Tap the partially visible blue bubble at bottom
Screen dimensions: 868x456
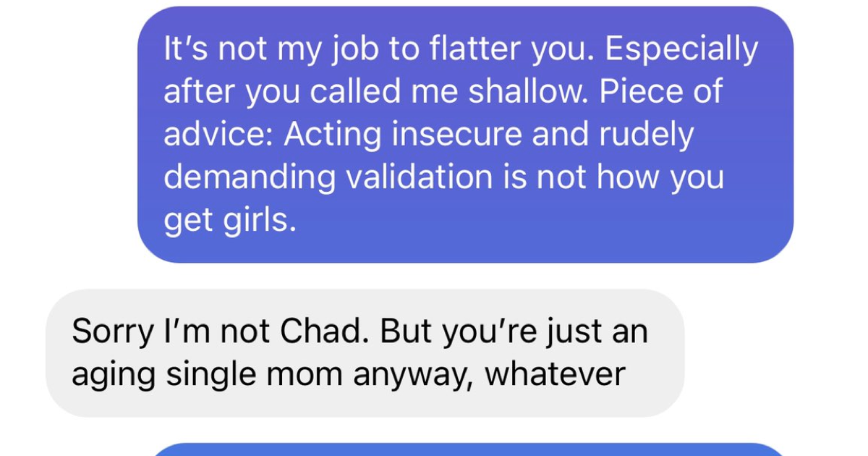coord(470,449)
